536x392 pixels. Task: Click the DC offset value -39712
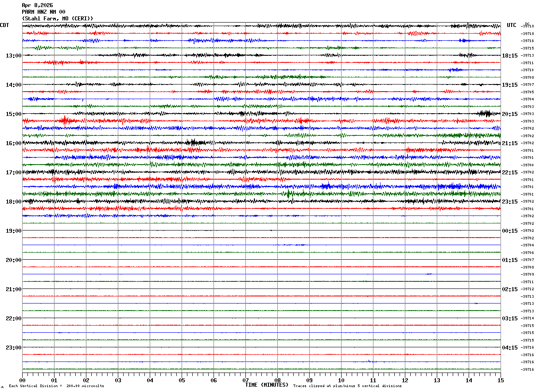(527, 289)
